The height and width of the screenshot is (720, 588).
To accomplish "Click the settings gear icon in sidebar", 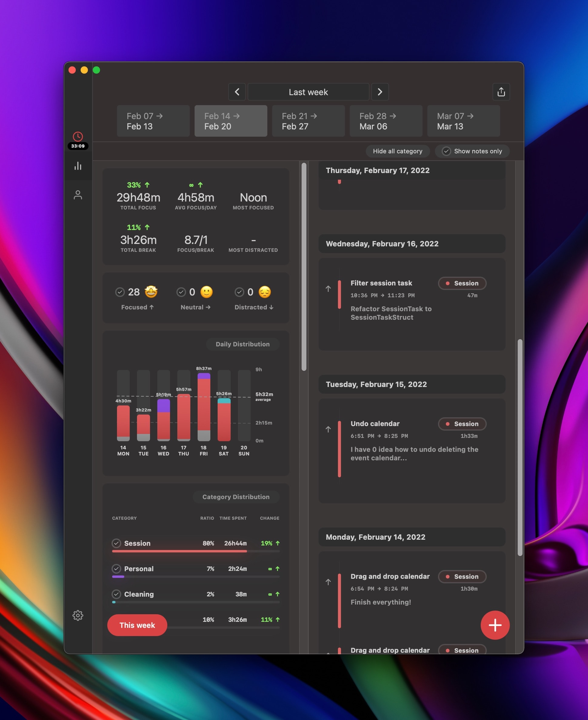I will tap(77, 615).
